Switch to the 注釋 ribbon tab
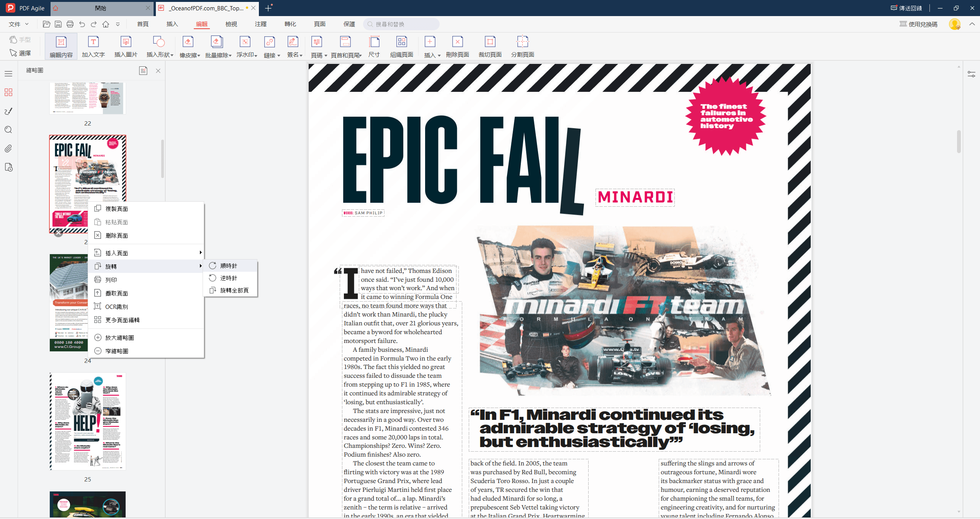Viewport: 980px width, 519px height. (x=261, y=24)
